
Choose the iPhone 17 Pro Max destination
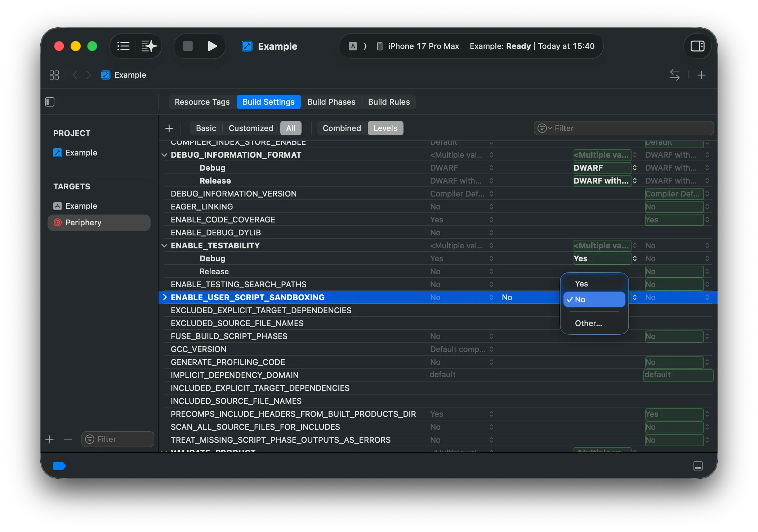pos(418,46)
